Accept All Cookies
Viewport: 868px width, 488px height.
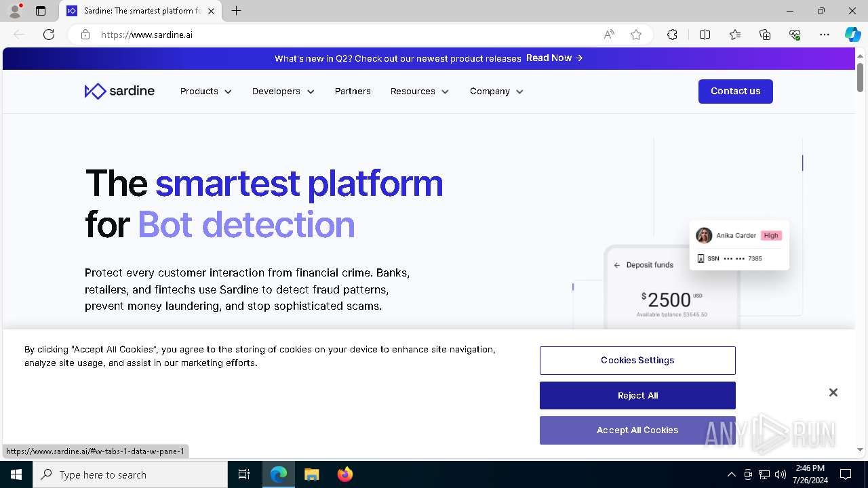[637, 430]
